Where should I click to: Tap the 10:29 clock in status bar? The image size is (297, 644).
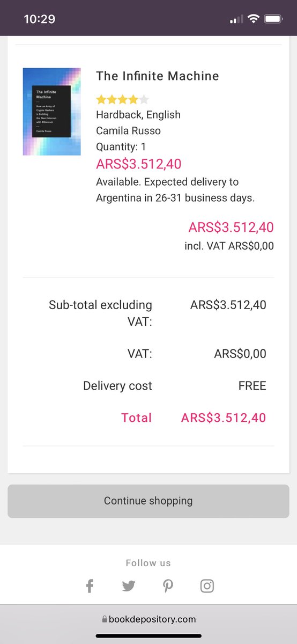point(40,19)
